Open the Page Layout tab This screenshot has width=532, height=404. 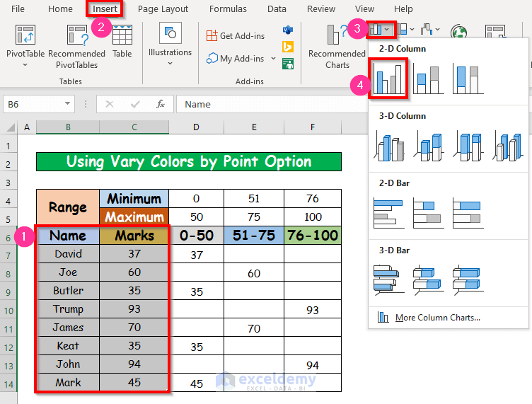coord(163,8)
